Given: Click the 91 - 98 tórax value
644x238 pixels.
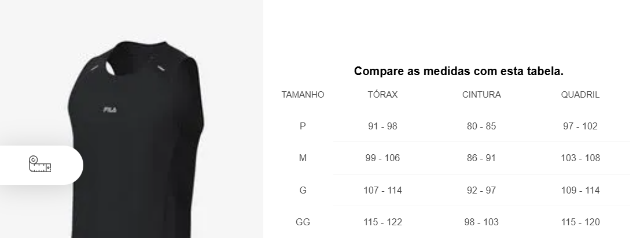Looking at the screenshot, I should click(x=382, y=127).
